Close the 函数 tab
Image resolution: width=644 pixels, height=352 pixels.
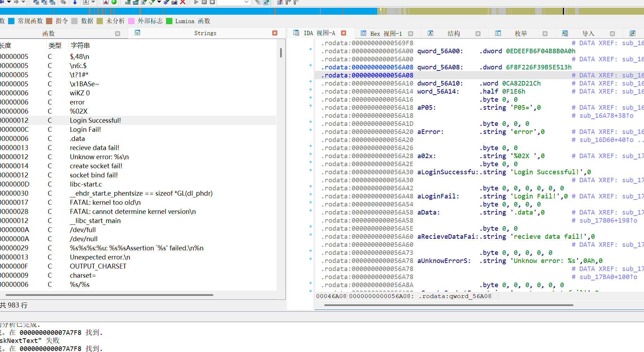pyautogui.click(x=118, y=34)
